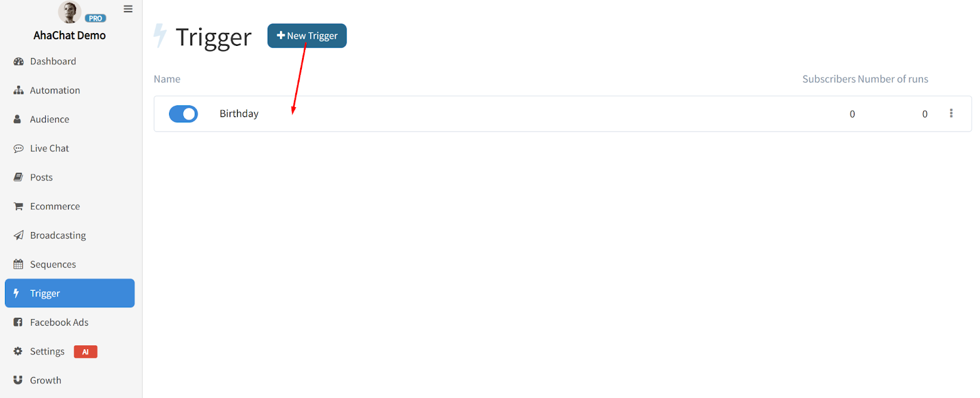The image size is (980, 398).
Task: Select the Trigger sidebar item
Action: point(70,293)
